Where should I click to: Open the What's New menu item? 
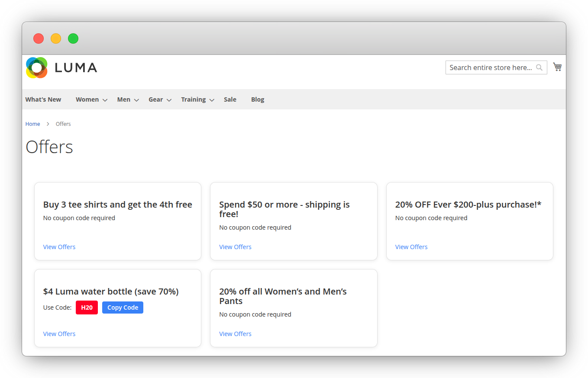[x=43, y=99]
